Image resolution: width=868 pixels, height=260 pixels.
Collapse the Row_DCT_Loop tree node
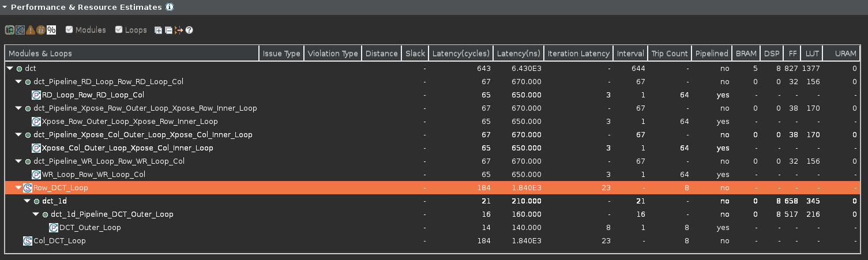[18, 188]
